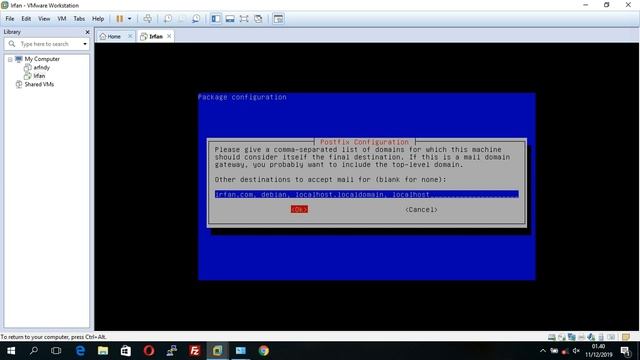The width and height of the screenshot is (640, 360).
Task: Open the Windows notification center
Action: (x=626, y=351)
